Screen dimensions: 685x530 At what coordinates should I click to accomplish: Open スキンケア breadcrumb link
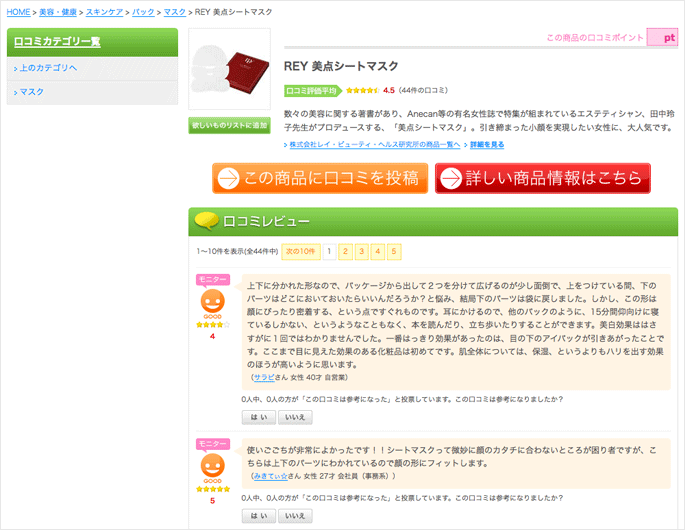tap(104, 12)
